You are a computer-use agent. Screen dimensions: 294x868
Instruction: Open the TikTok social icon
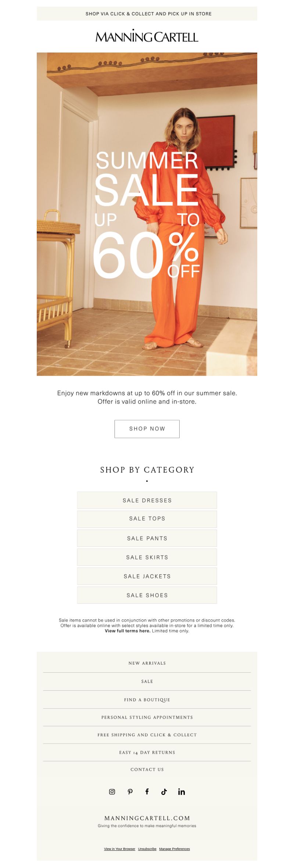(x=164, y=792)
